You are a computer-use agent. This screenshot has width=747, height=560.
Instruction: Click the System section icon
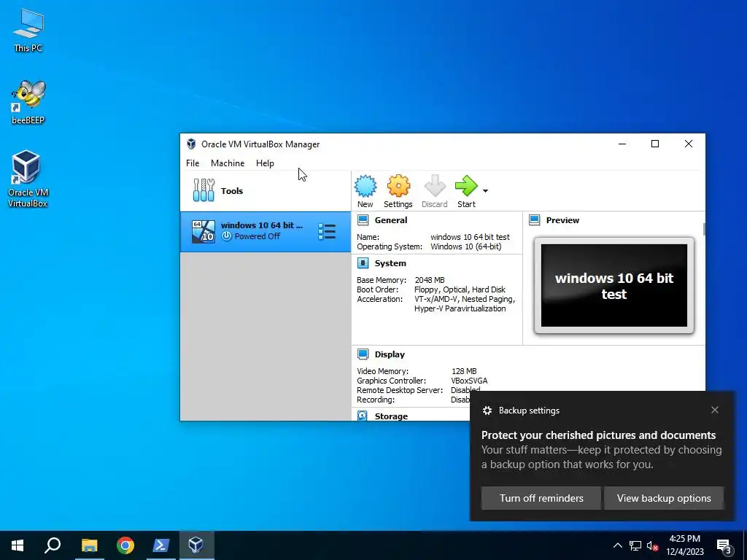point(363,263)
